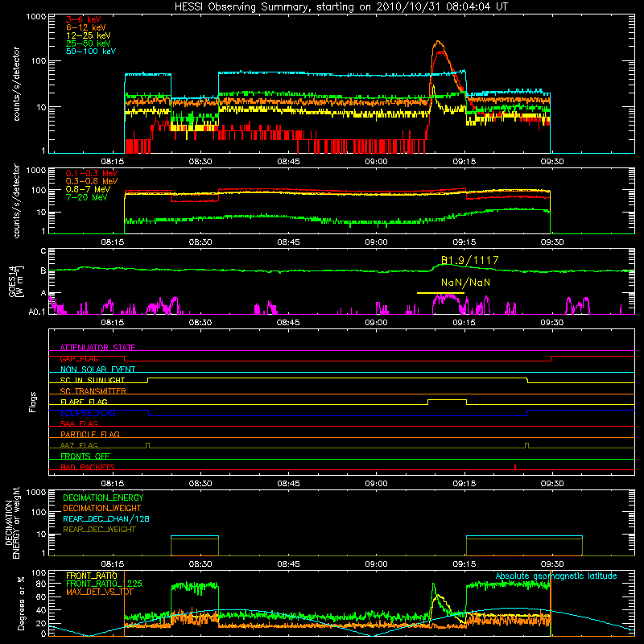644x644 pixels.
Task: Select the 12-25 keV legend label
Action: [89, 35]
